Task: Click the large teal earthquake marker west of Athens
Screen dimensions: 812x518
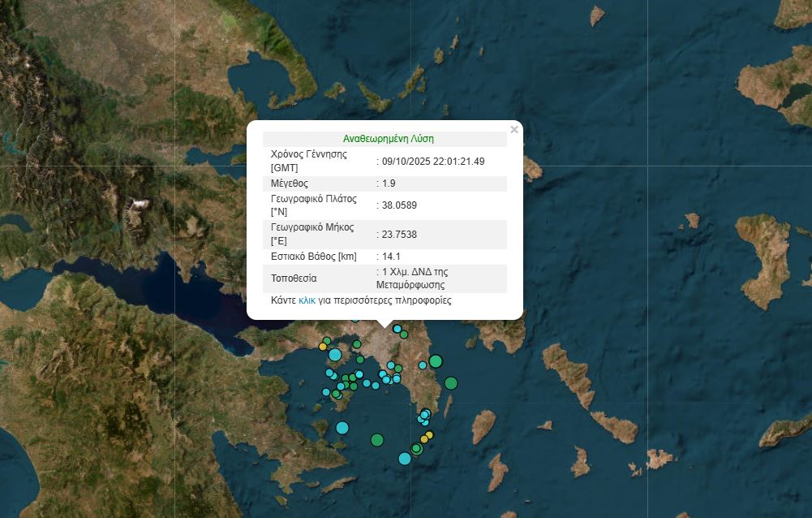Action: tap(335, 356)
